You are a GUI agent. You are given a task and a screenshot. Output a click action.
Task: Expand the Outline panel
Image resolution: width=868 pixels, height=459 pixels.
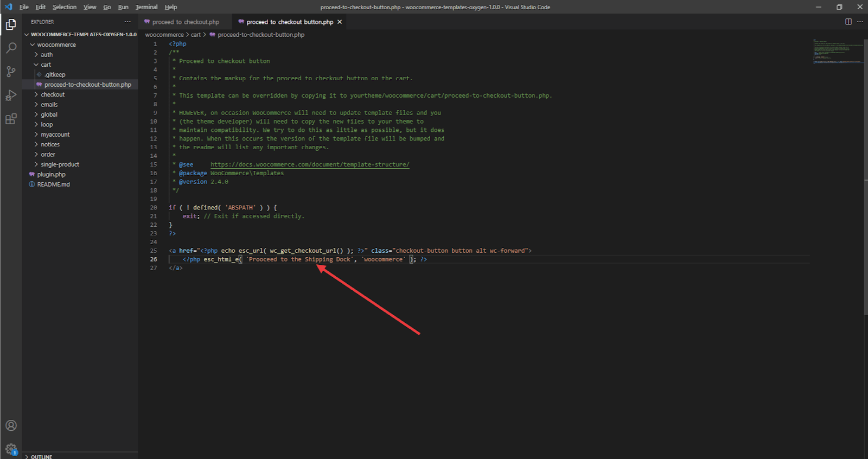[80, 456]
